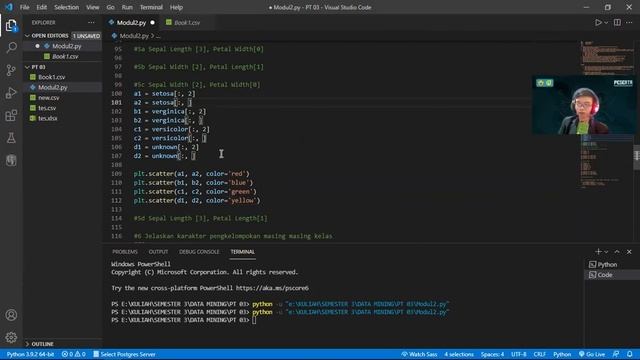Create a new terminal with plus icon
This screenshot has width=640, height=360.
click(x=598, y=252)
